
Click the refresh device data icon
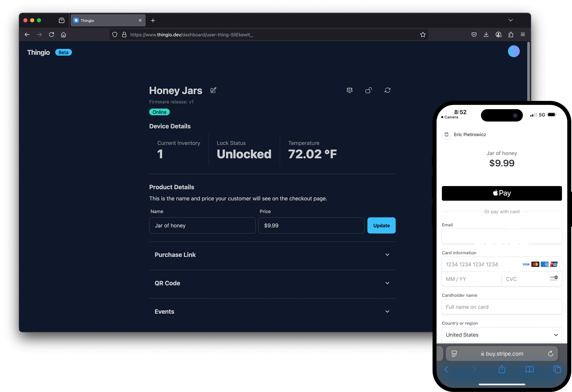[x=387, y=90]
